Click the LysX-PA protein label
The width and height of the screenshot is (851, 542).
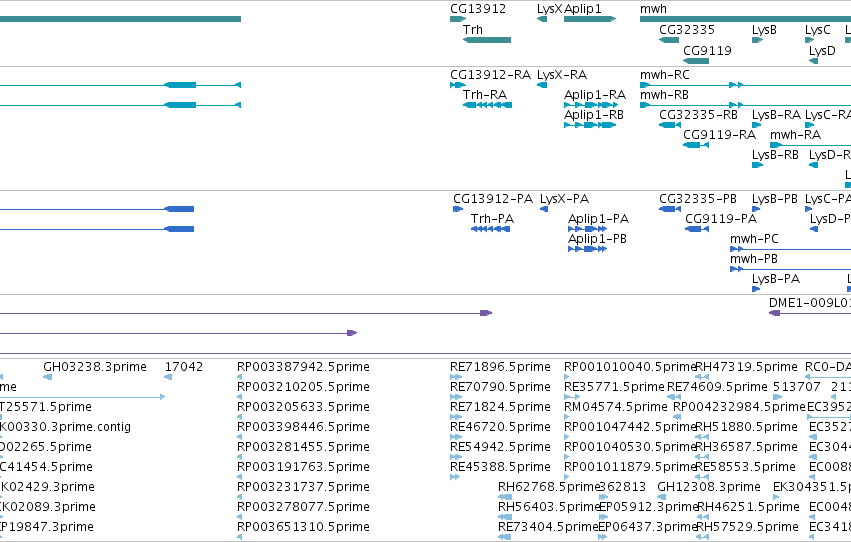(x=564, y=199)
